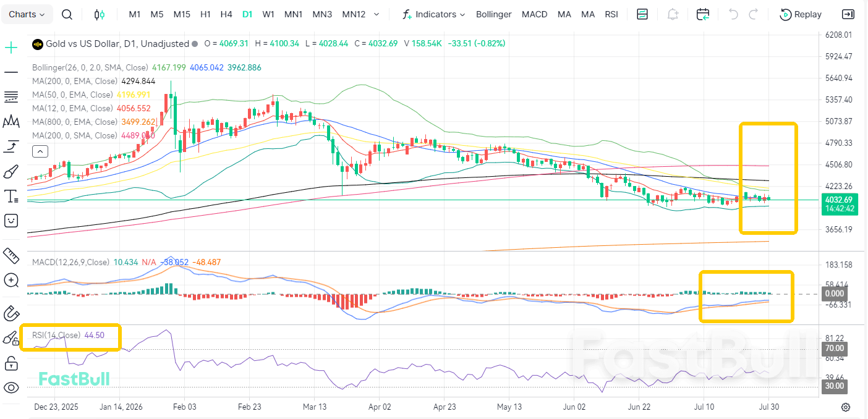Screen dimensions: 868x419
Task: Select the D1 daily timeframe
Action: point(247,14)
